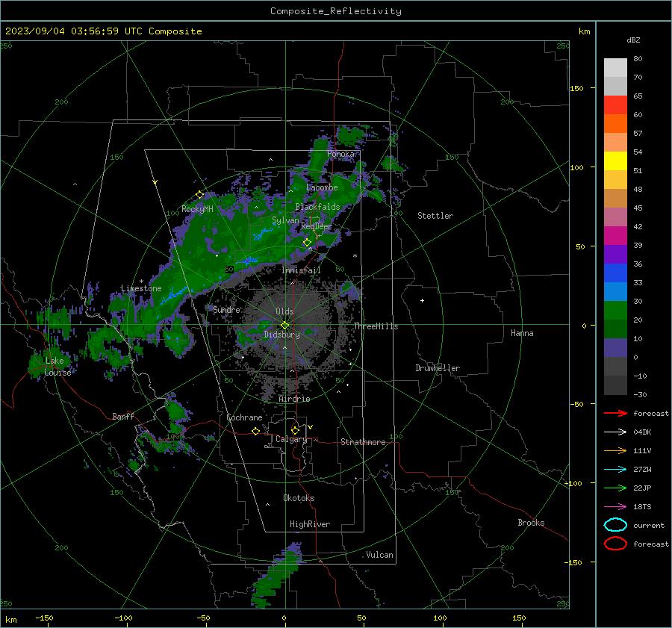
Task: Click the Calgary city label
Action: pos(291,439)
